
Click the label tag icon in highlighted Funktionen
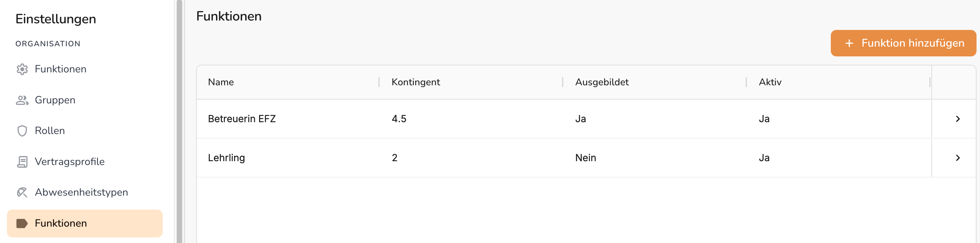pos(22,224)
